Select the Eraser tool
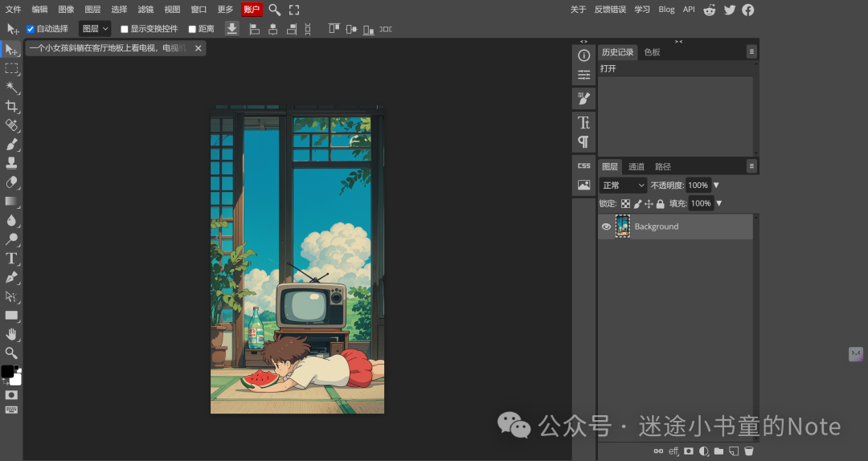The height and width of the screenshot is (461, 868). (11, 182)
